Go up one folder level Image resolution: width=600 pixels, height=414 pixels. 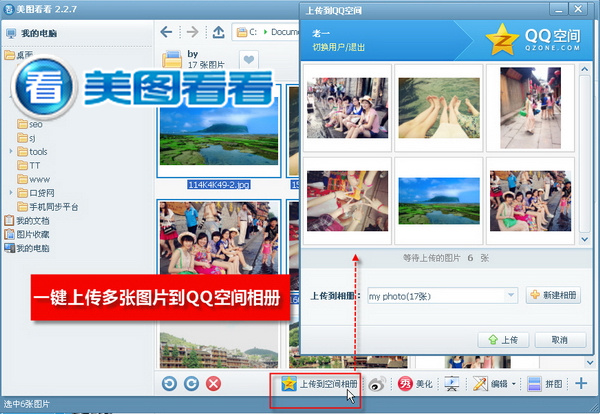pos(218,32)
